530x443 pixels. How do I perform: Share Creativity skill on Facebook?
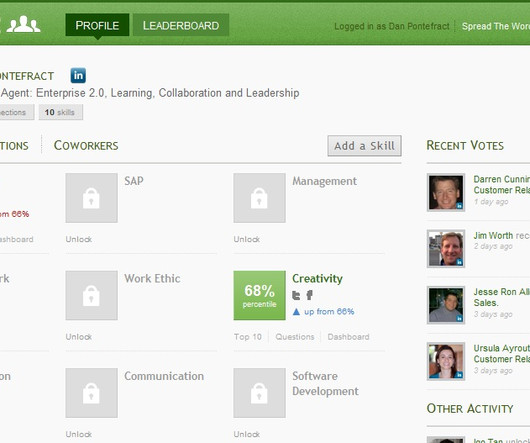[x=309, y=295]
